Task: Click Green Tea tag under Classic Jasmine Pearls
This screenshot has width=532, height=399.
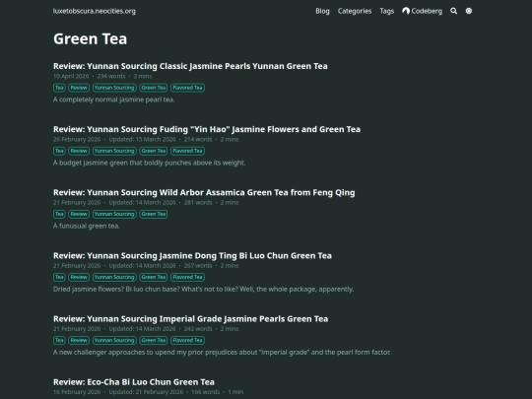Action: (154, 88)
